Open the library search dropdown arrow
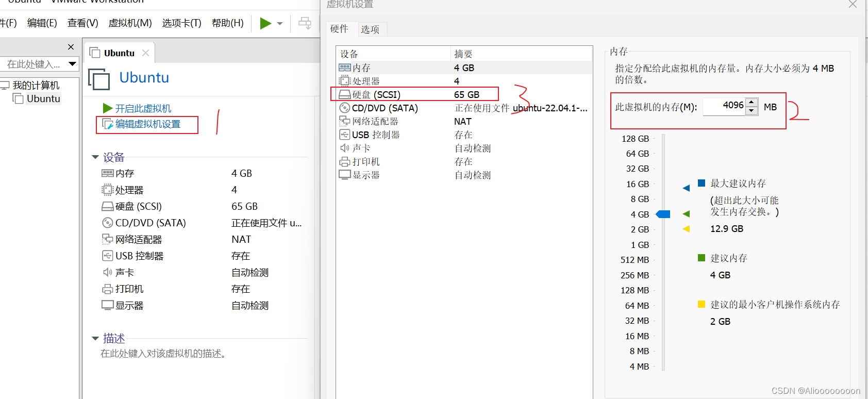Image resolution: width=868 pixels, height=399 pixels. pos(73,64)
